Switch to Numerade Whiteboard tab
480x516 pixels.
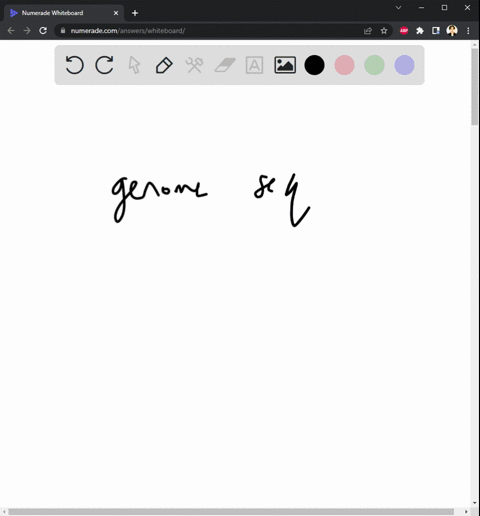[64, 13]
